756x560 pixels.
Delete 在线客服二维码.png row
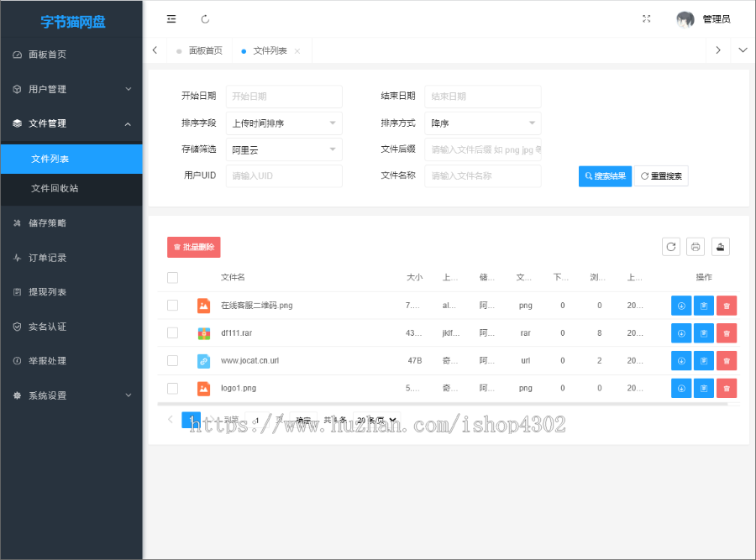[x=727, y=306]
